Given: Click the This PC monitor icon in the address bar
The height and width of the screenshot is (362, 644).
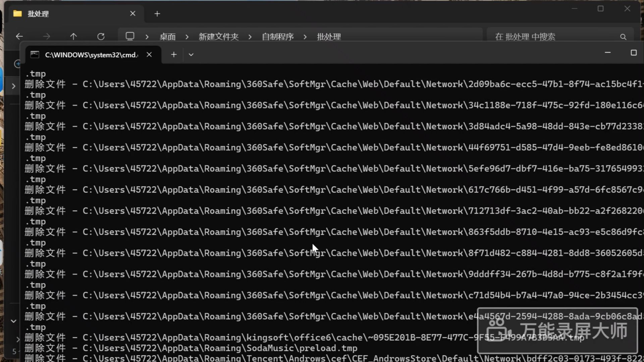Looking at the screenshot, I should [x=130, y=36].
